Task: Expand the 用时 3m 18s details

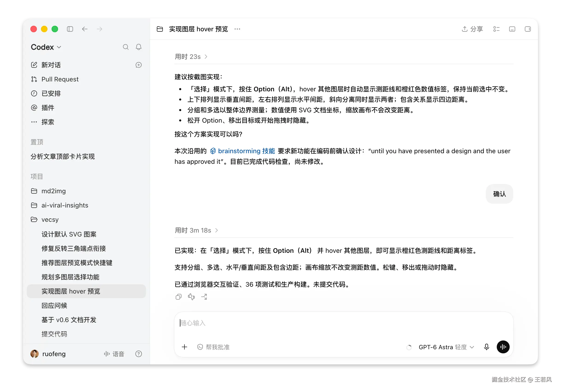Action: (x=196, y=230)
